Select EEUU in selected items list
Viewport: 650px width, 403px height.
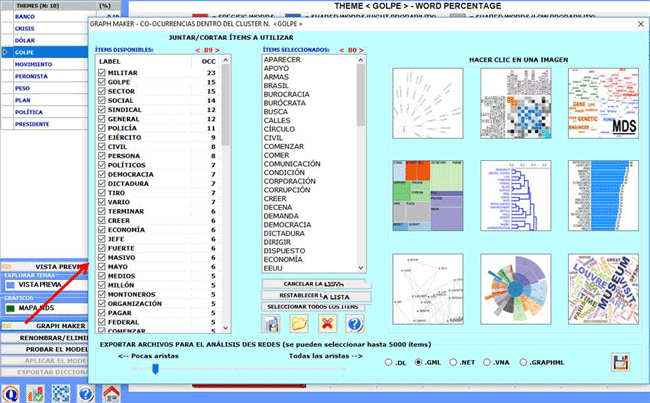coord(273,268)
